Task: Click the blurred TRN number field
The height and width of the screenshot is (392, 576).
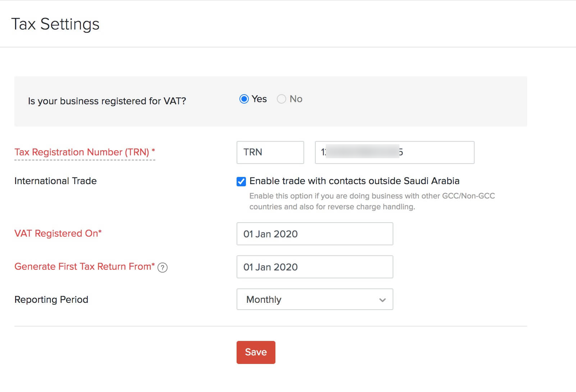Action: (x=394, y=152)
